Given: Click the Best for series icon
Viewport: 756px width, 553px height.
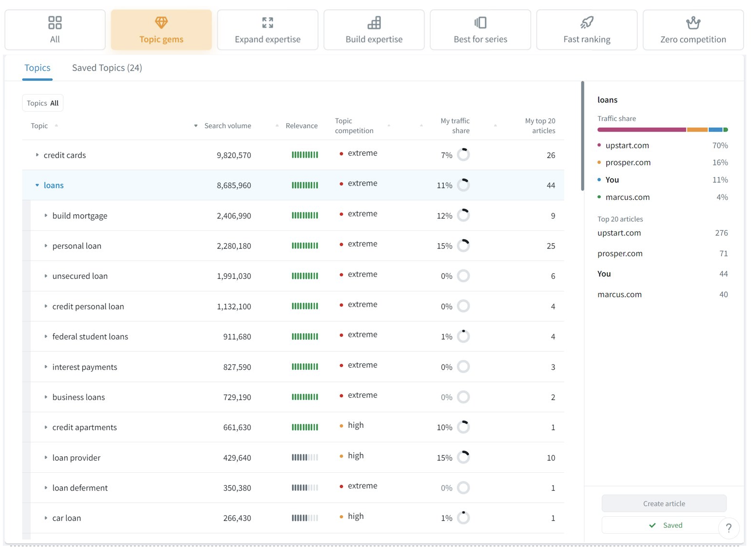Looking at the screenshot, I should click(x=480, y=23).
